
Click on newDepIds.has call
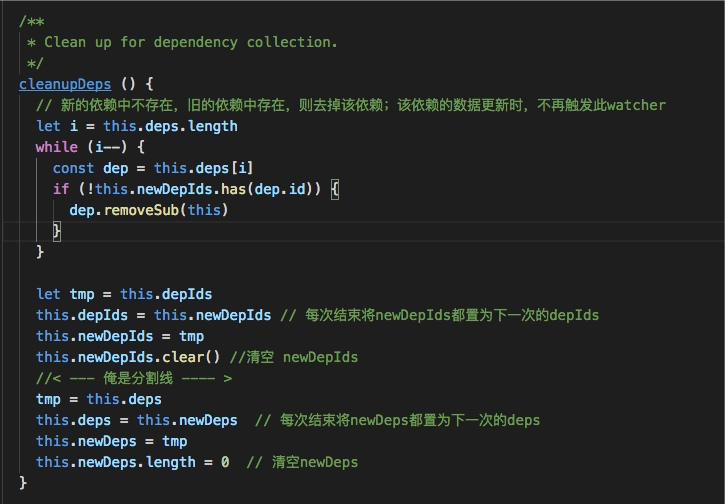pos(191,189)
